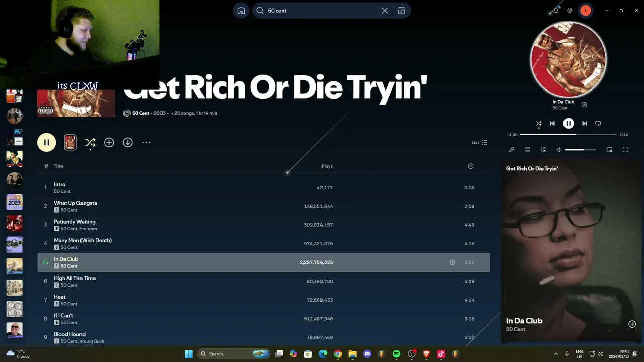Screen dimensions: 644x362
Task: Open album more options (three dots)
Action: pyautogui.click(x=146, y=143)
